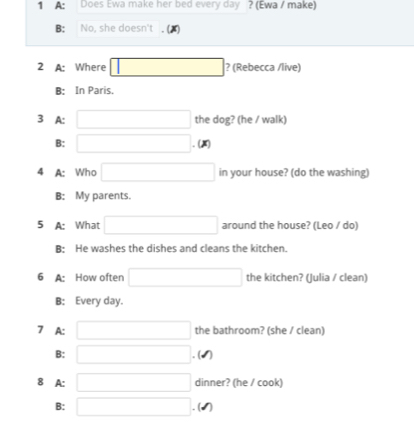Click the blank after 'What' in question 5

(161, 225)
